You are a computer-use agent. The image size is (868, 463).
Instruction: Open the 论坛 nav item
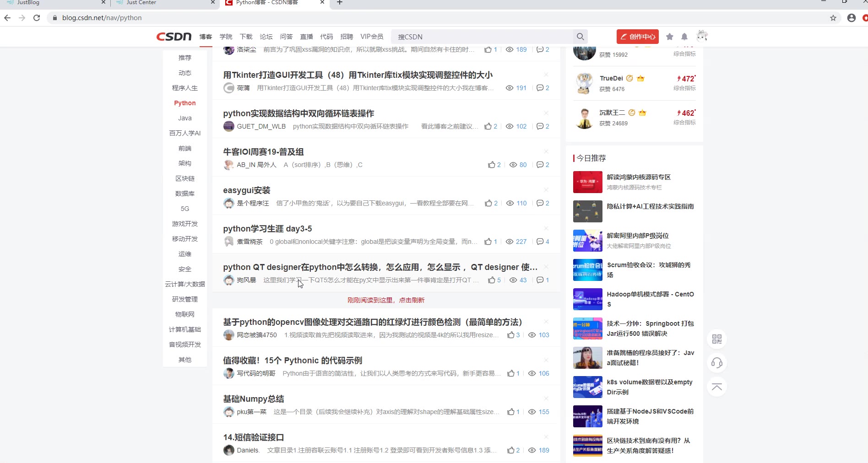click(266, 37)
